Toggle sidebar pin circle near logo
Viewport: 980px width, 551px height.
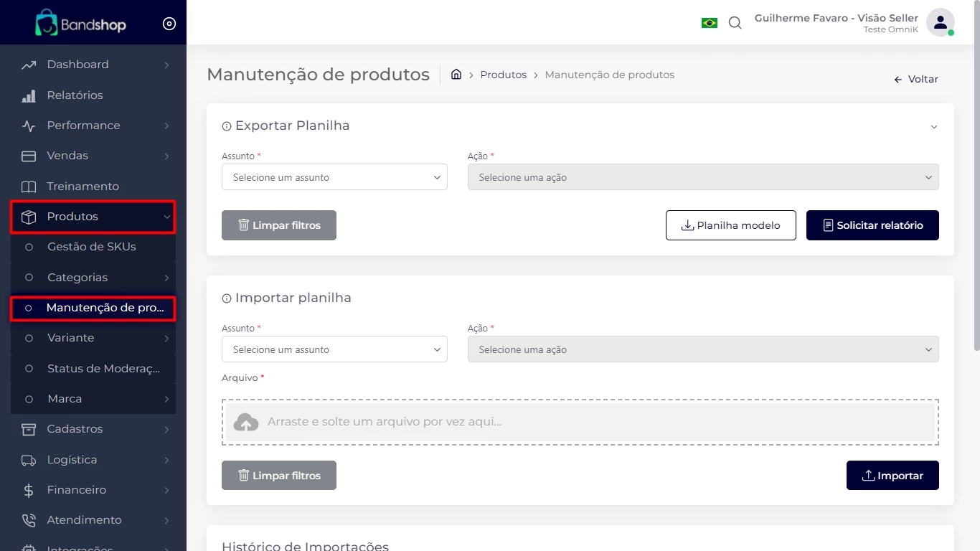pyautogui.click(x=169, y=24)
